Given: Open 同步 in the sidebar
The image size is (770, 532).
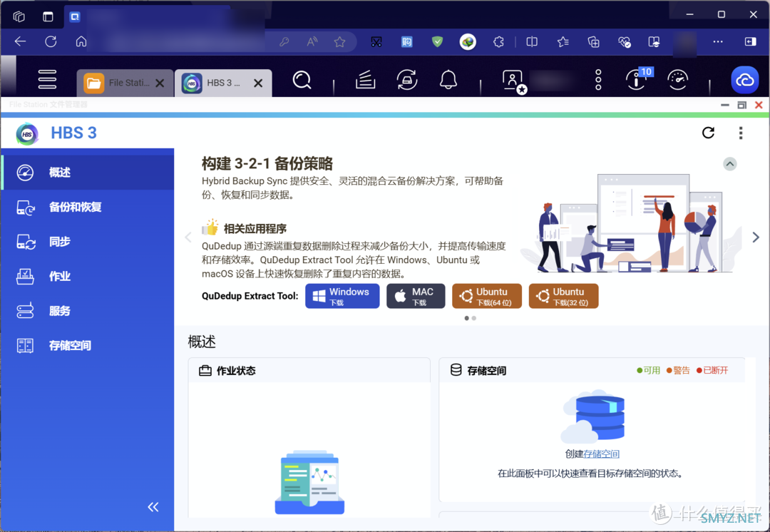Looking at the screenshot, I should 88,242.
